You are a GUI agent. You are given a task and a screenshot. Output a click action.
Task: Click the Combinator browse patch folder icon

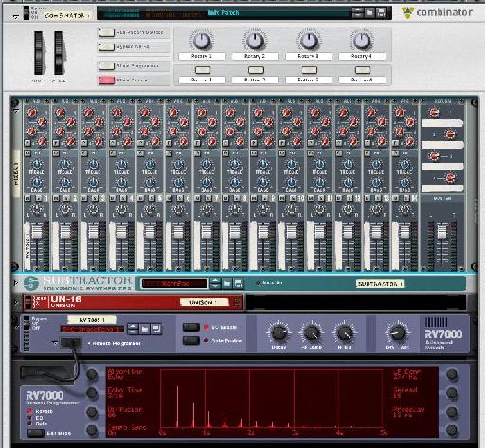tap(369, 12)
